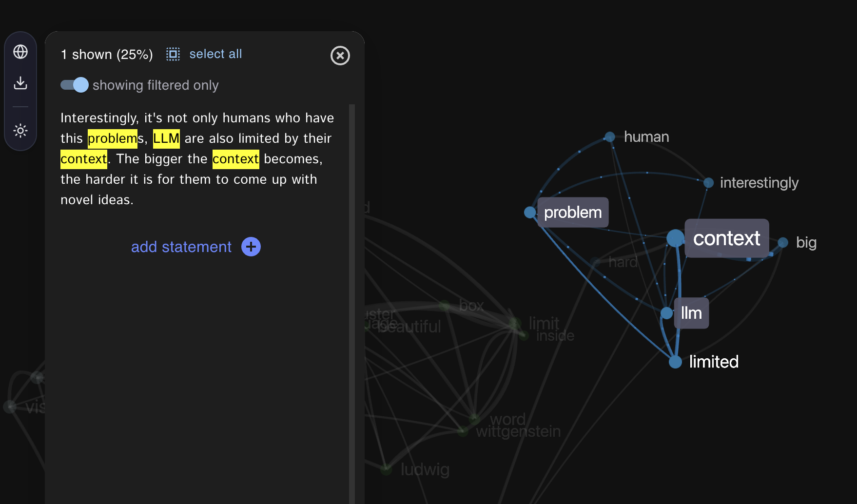
Task: Click the select-all dashed square icon
Action: pyautogui.click(x=173, y=54)
